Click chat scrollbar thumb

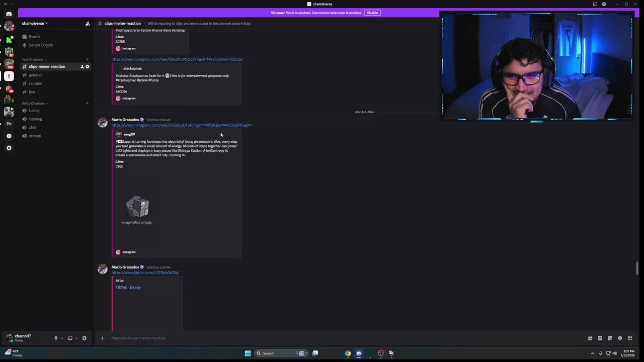click(637, 268)
